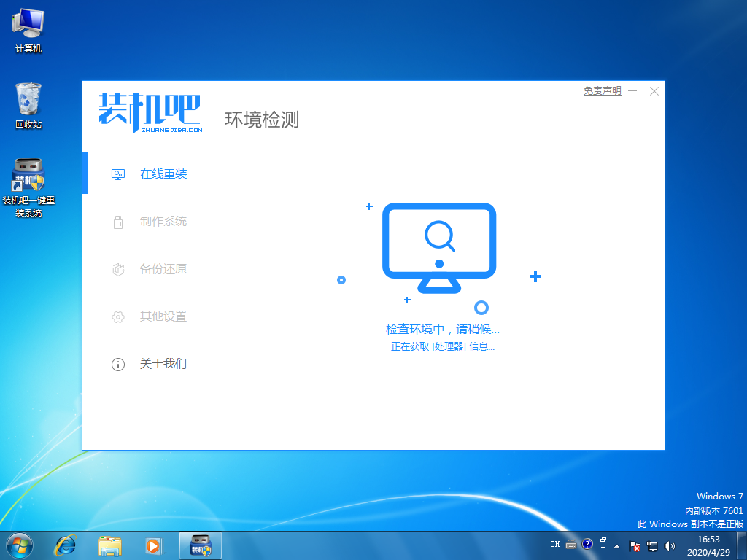Open Windows Media Player from the taskbar
The height and width of the screenshot is (560, 747).
155,545
